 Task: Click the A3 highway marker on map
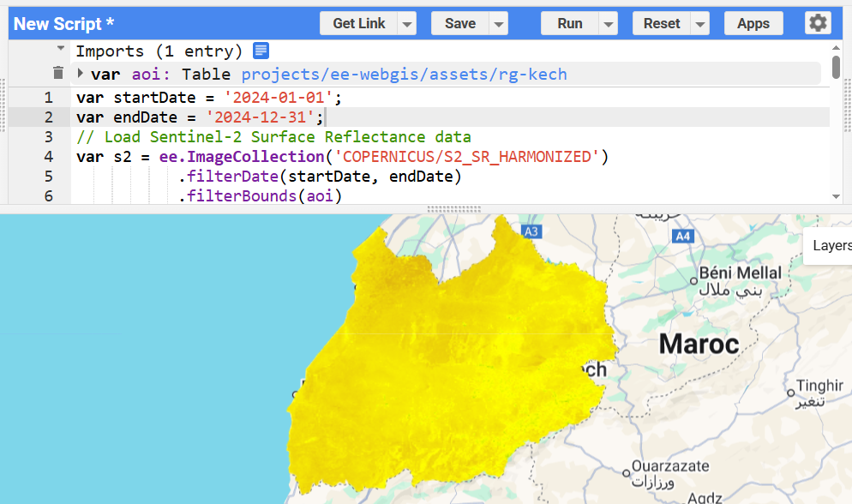click(x=531, y=231)
